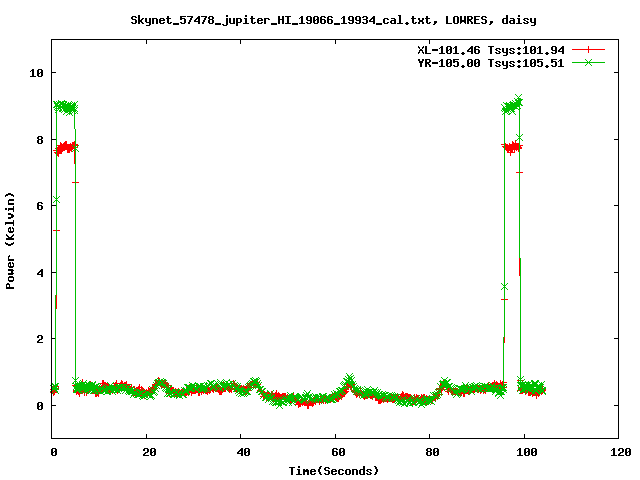Screen dimensions: 640x480
Task: Click the plot title Skynet_57478_jupiter_HI text
Action: click(333, 20)
